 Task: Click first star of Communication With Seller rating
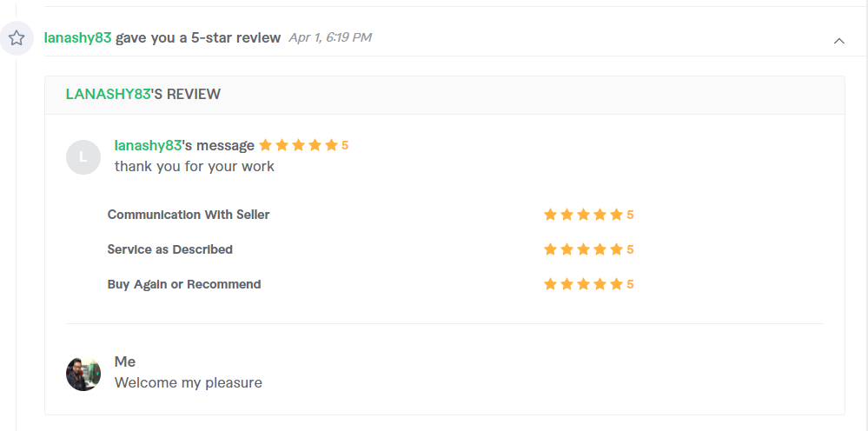550,215
